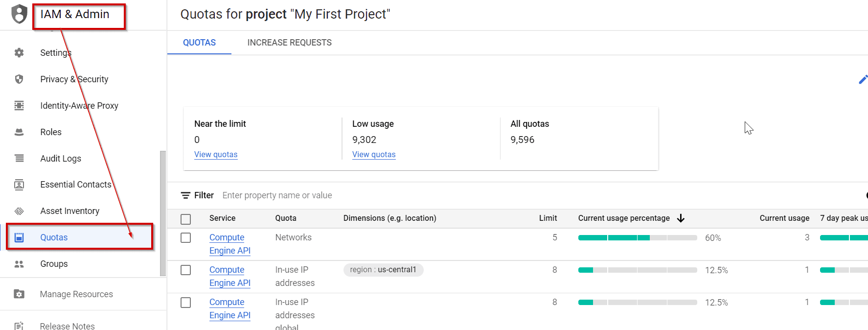The width and height of the screenshot is (868, 330).
Task: Open the Filter icon menu
Action: click(186, 195)
